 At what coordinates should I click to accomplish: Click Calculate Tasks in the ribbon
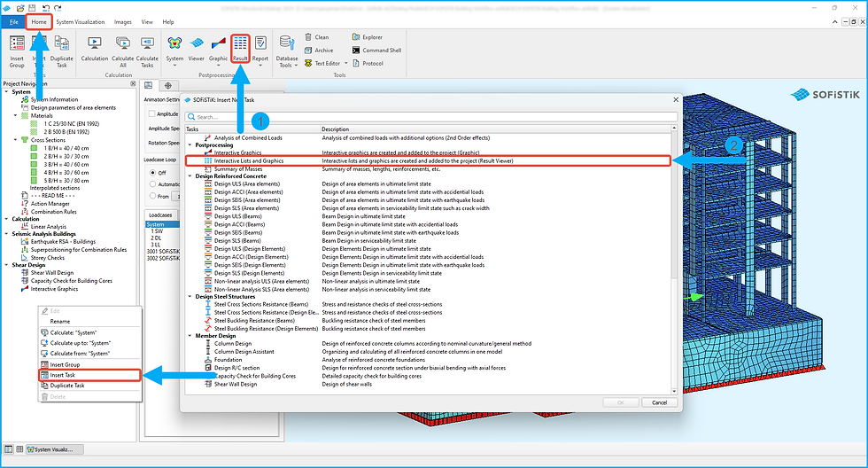point(147,51)
